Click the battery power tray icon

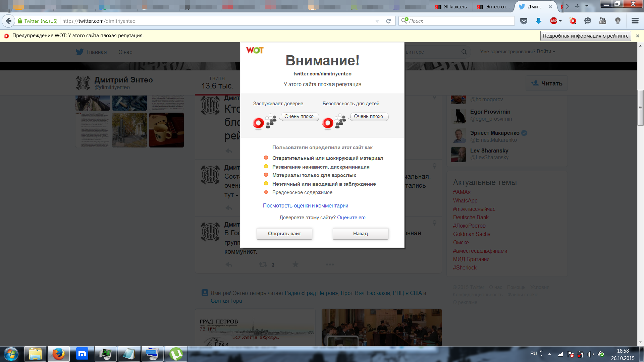[580, 354]
